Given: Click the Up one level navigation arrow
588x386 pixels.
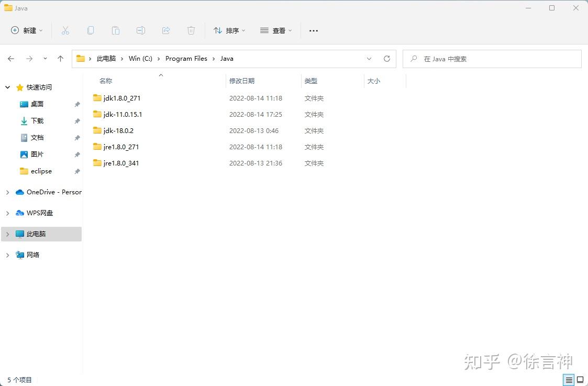Looking at the screenshot, I should coord(60,59).
